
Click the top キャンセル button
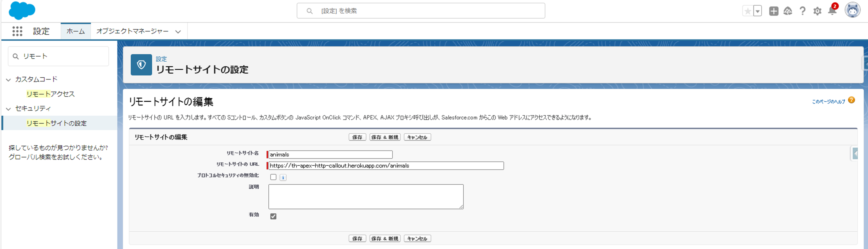tap(417, 137)
